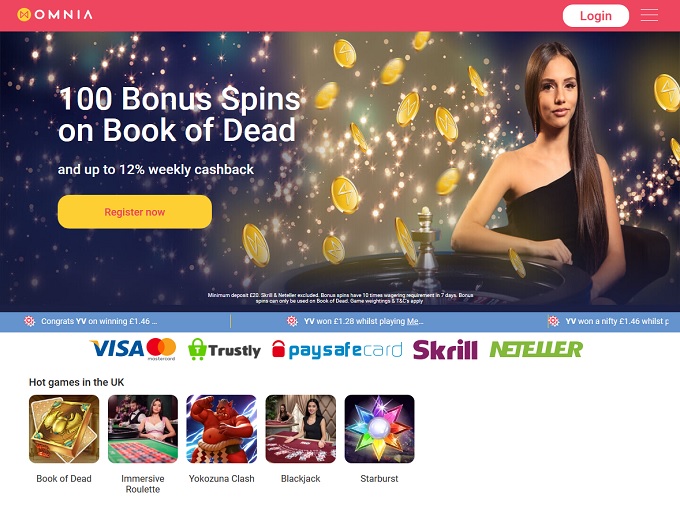Open the Blackjack game thumbnail

pyautogui.click(x=301, y=429)
